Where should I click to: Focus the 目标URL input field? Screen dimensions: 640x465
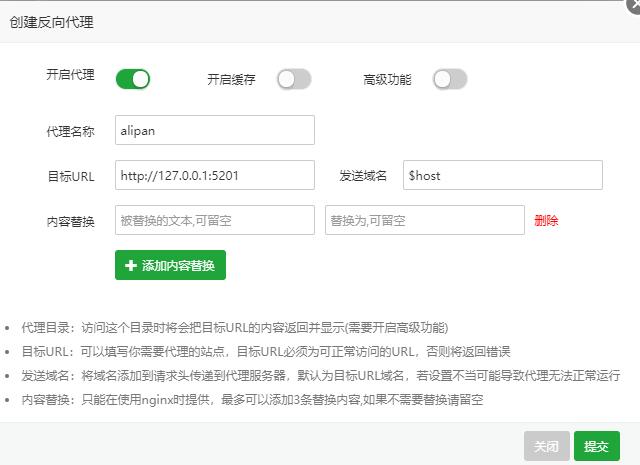[215, 175]
